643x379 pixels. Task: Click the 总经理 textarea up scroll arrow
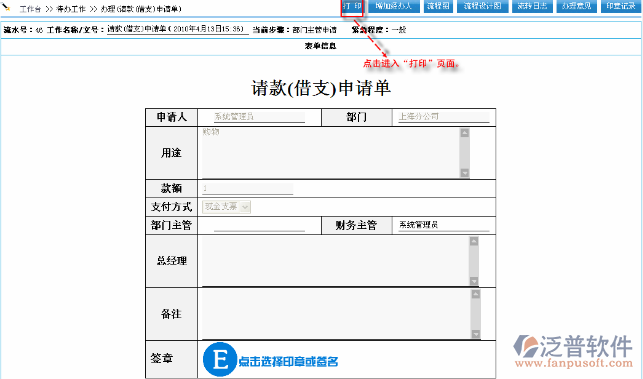[x=474, y=241]
